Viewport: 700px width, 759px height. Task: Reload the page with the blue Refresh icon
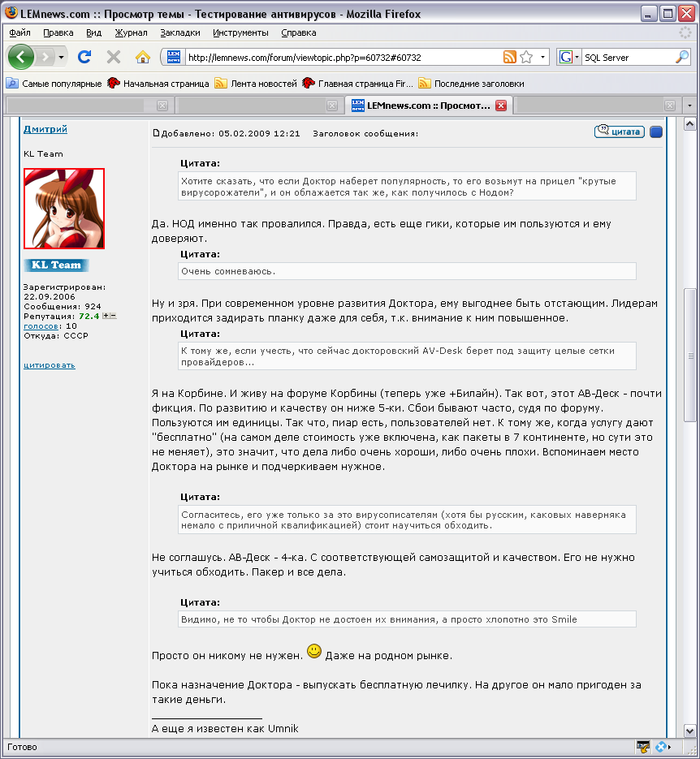coord(84,57)
